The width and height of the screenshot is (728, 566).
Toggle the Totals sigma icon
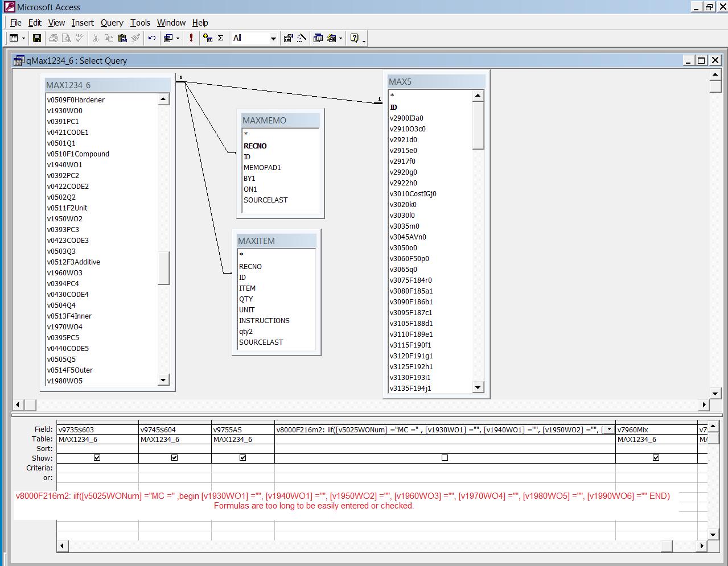coord(221,38)
